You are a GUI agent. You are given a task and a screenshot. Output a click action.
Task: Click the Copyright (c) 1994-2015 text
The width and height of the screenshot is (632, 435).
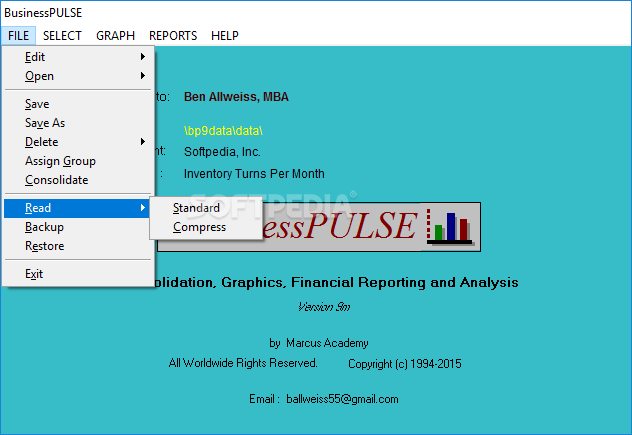click(x=405, y=364)
